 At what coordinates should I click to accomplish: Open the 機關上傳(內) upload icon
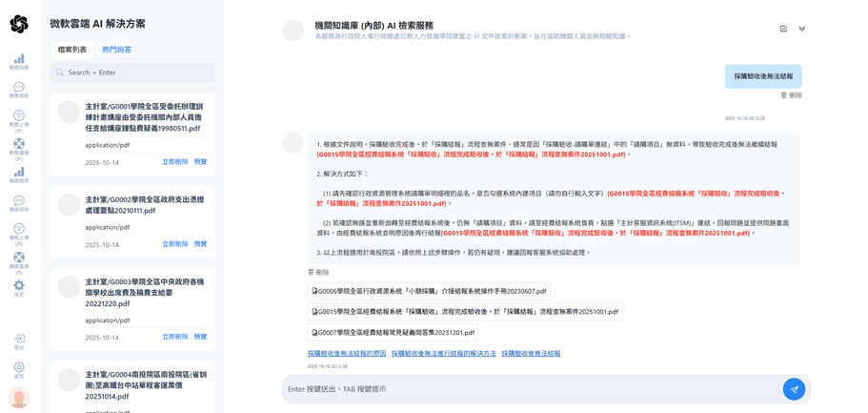tap(19, 228)
